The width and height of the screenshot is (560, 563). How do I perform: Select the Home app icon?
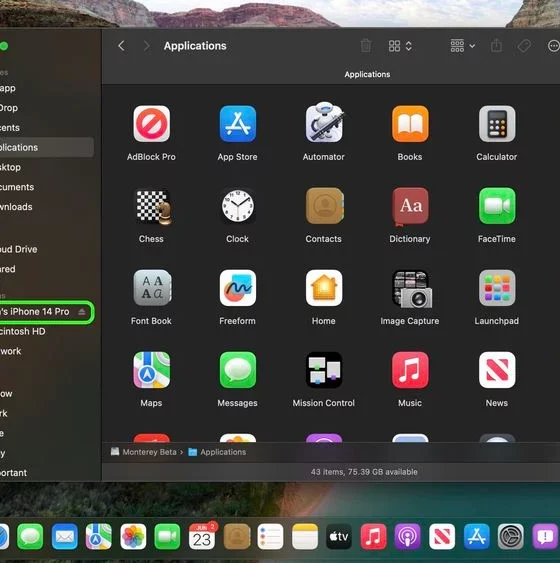coord(324,288)
